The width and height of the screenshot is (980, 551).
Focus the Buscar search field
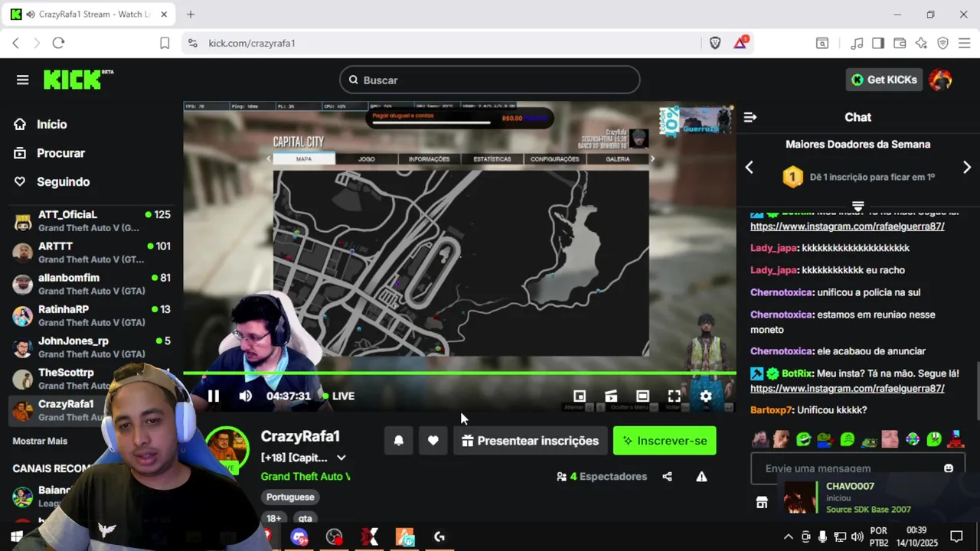pos(490,80)
